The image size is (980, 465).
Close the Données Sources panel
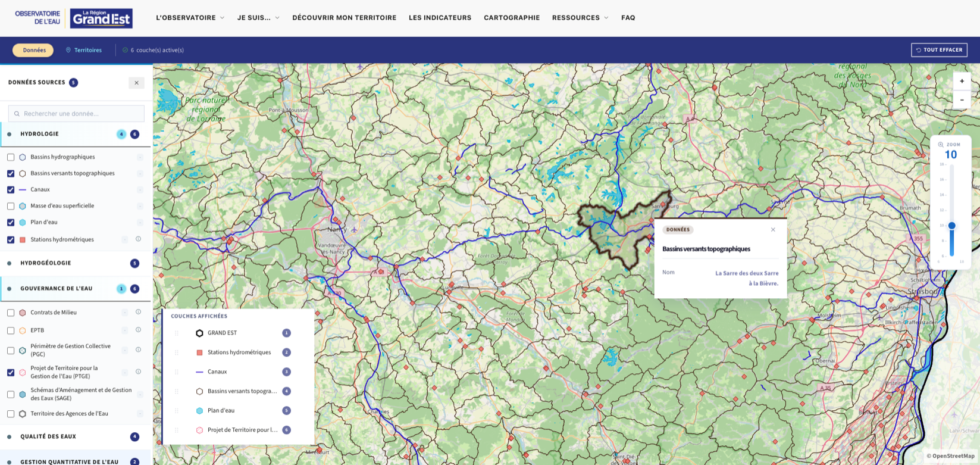[x=136, y=83]
